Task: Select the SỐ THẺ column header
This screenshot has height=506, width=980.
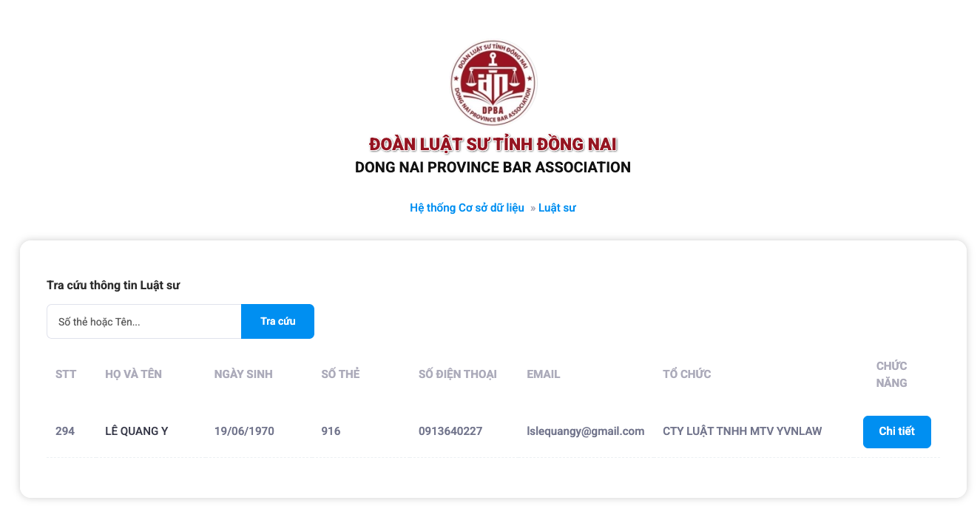Action: 339,374
